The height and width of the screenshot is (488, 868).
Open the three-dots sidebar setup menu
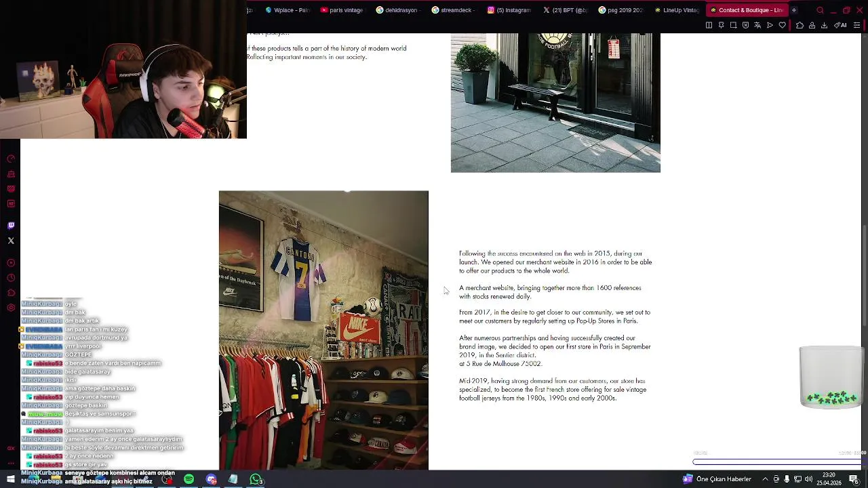coord(11,463)
